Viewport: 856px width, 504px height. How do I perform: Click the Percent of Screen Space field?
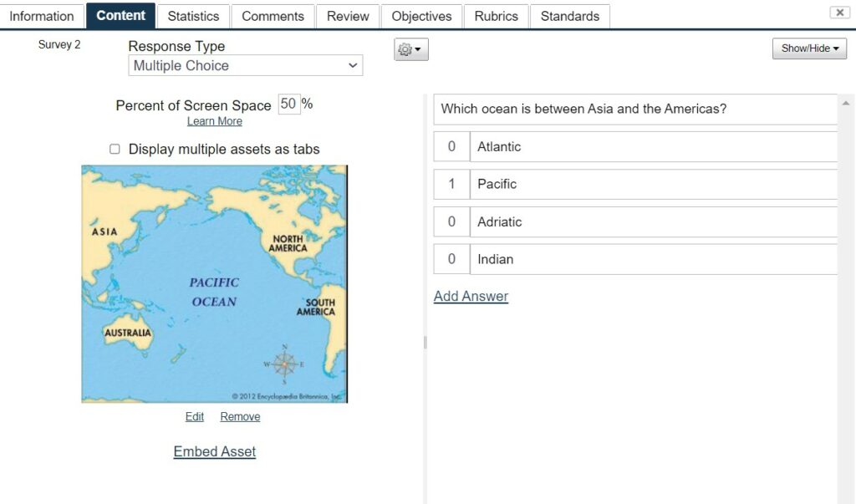288,104
